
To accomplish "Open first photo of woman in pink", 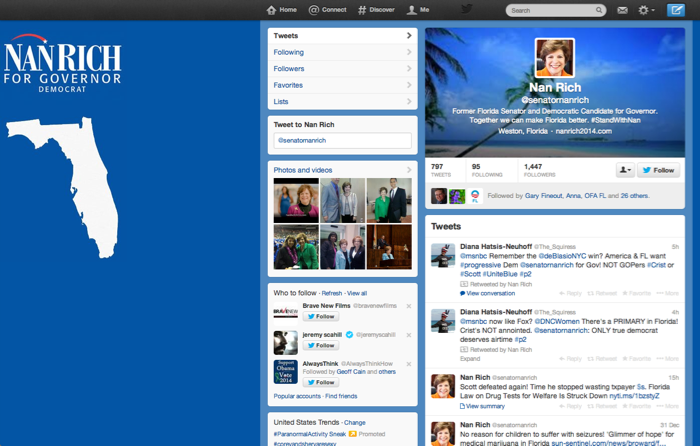I will pyautogui.click(x=296, y=200).
